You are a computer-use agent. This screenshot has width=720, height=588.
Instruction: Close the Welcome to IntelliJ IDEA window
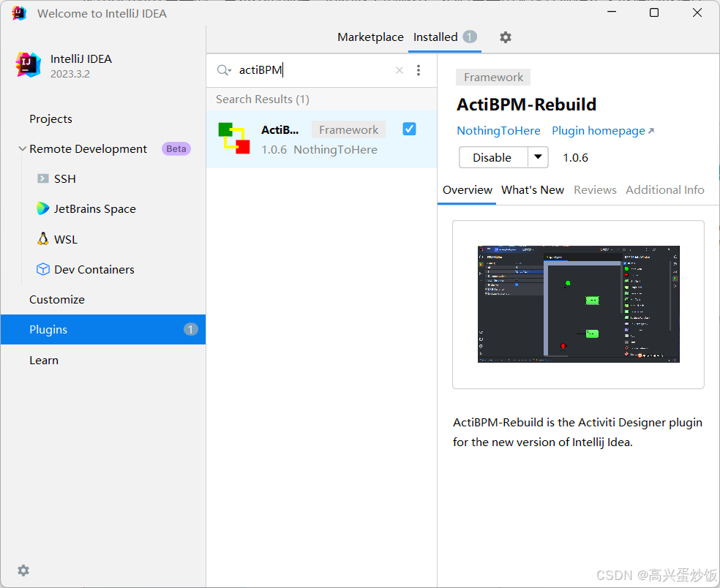(x=697, y=12)
